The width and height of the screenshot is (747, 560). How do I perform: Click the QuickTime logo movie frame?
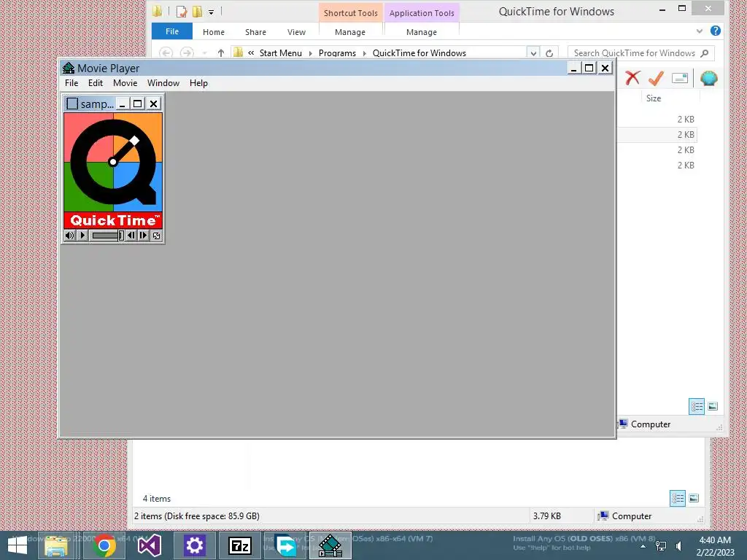click(113, 171)
